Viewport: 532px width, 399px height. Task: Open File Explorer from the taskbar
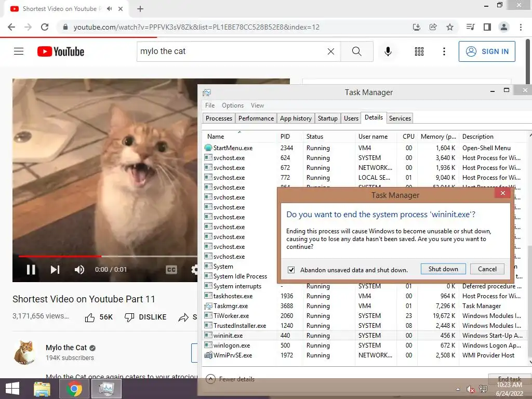(x=42, y=389)
